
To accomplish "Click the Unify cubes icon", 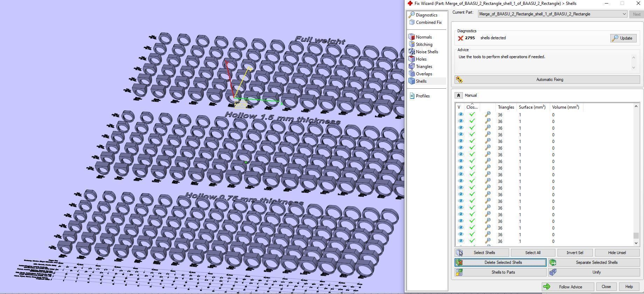I will [x=553, y=272].
